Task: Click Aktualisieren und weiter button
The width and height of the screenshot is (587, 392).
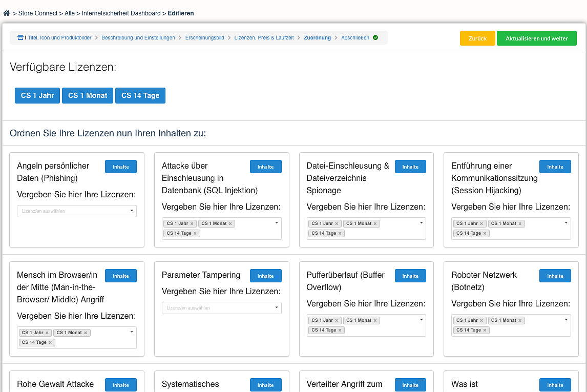Action: pyautogui.click(x=536, y=38)
